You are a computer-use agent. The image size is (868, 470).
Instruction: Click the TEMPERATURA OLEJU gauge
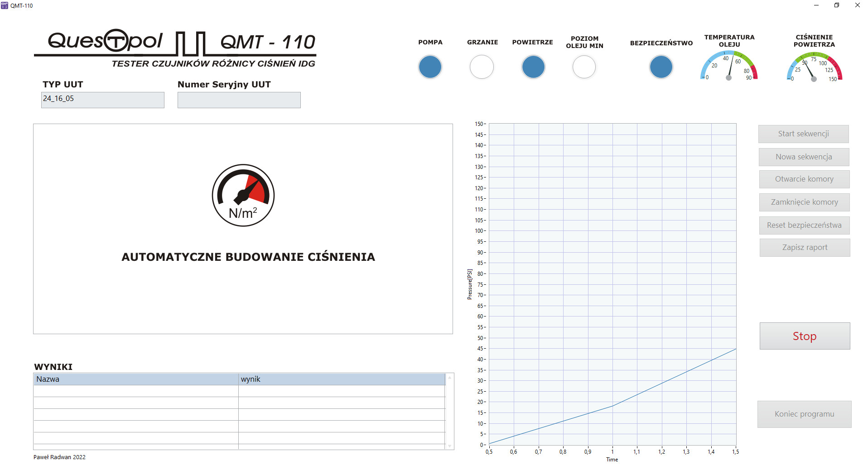[729, 66]
